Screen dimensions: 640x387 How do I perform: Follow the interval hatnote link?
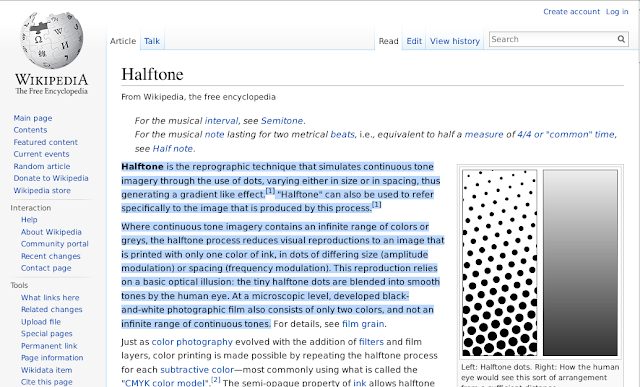[221, 121]
